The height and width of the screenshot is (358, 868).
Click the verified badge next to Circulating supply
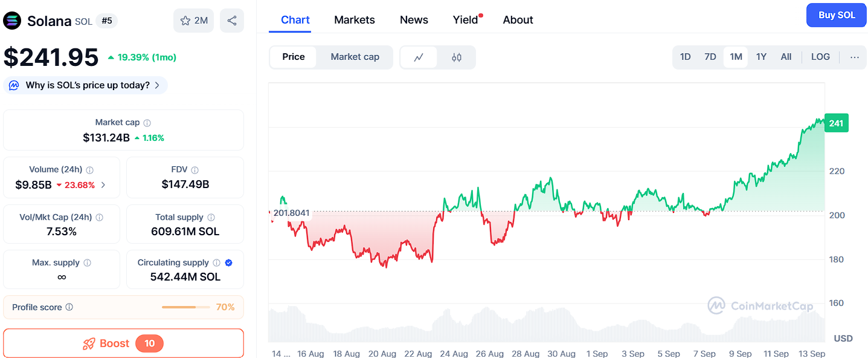tap(228, 262)
